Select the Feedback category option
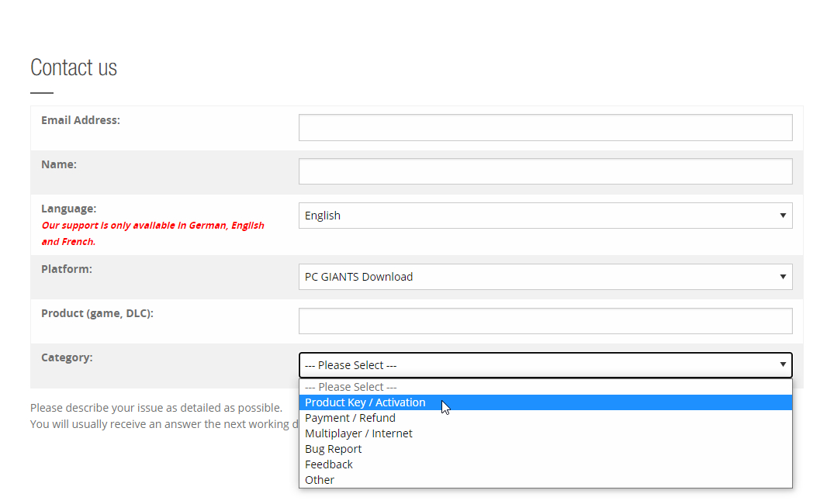 329,464
